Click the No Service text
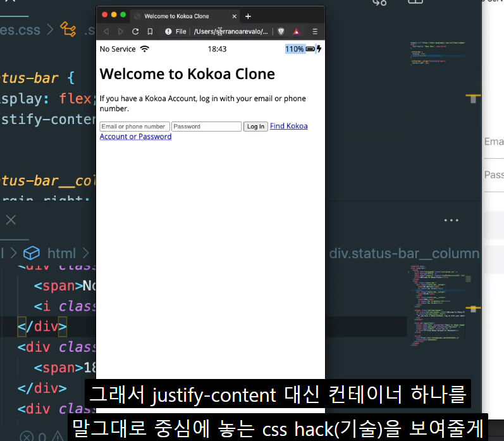The height and width of the screenshot is (441, 504). tap(118, 49)
